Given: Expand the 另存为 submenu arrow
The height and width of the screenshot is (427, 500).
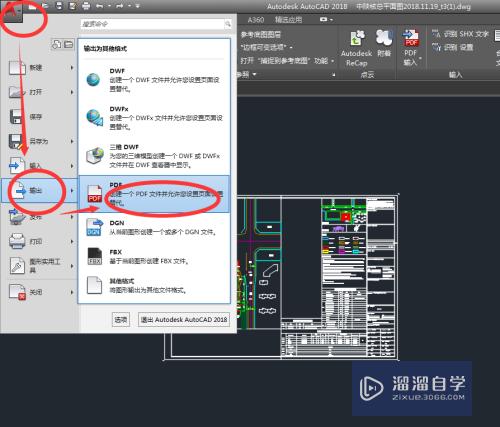Looking at the screenshot, I should (x=72, y=141).
